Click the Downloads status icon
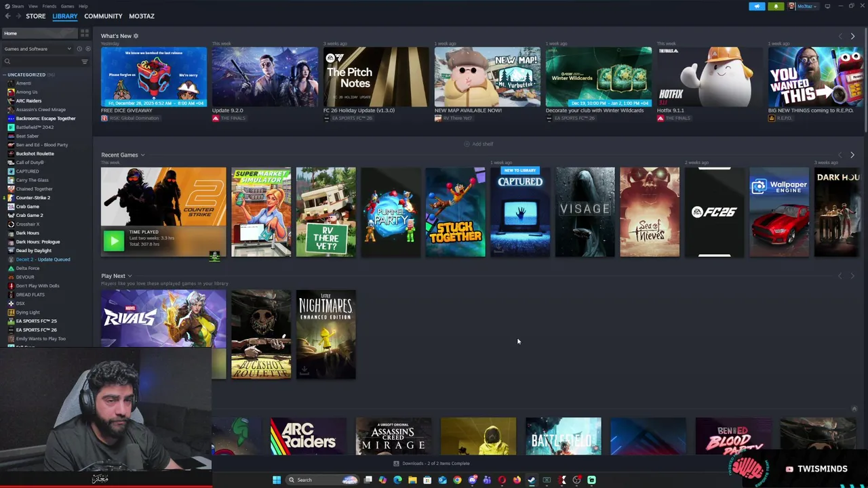Image resolution: width=868 pixels, height=488 pixels. click(x=396, y=464)
